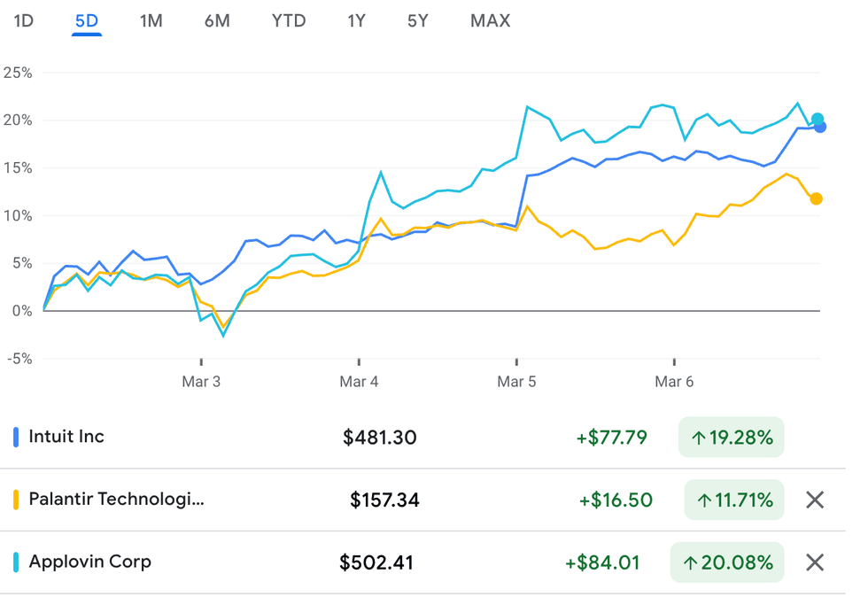Click Palantir's 11.71% badge
868x605 pixels.
click(x=733, y=500)
